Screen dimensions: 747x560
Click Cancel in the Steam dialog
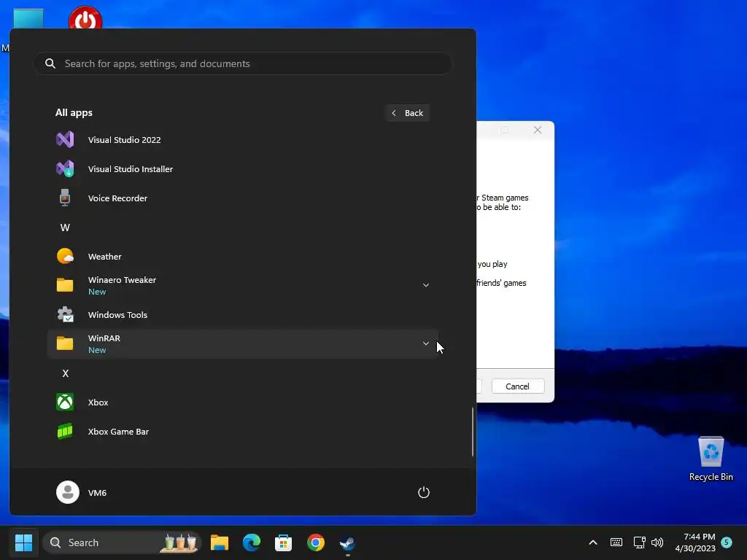point(518,386)
